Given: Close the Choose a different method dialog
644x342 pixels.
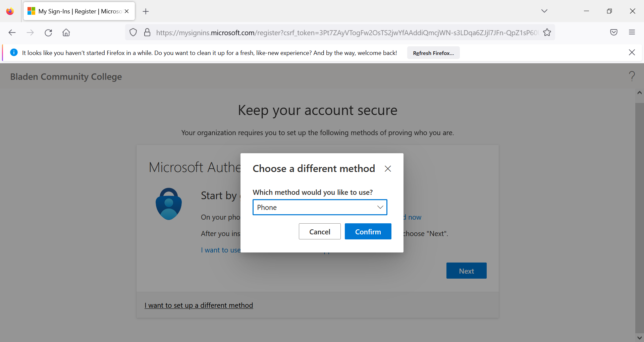Looking at the screenshot, I should (x=388, y=169).
